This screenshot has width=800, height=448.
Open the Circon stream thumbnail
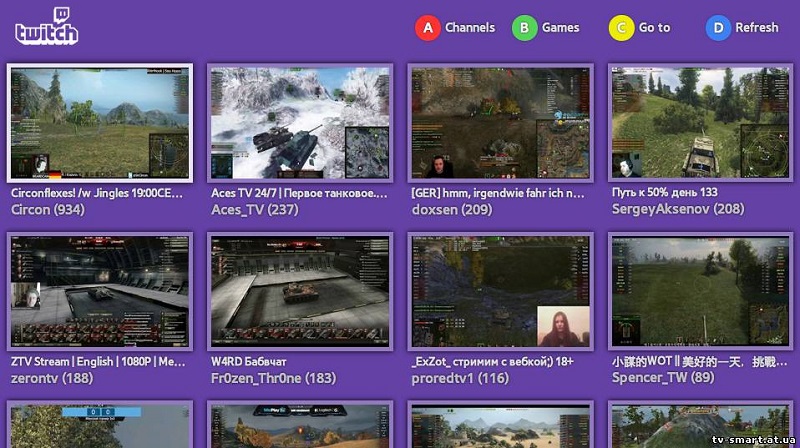(x=100, y=123)
